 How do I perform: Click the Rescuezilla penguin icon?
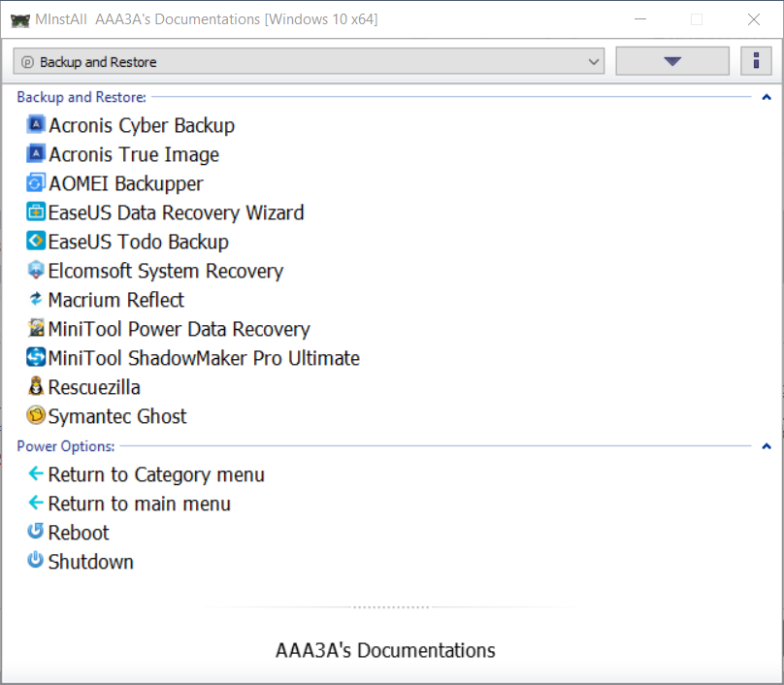pyautogui.click(x=36, y=386)
